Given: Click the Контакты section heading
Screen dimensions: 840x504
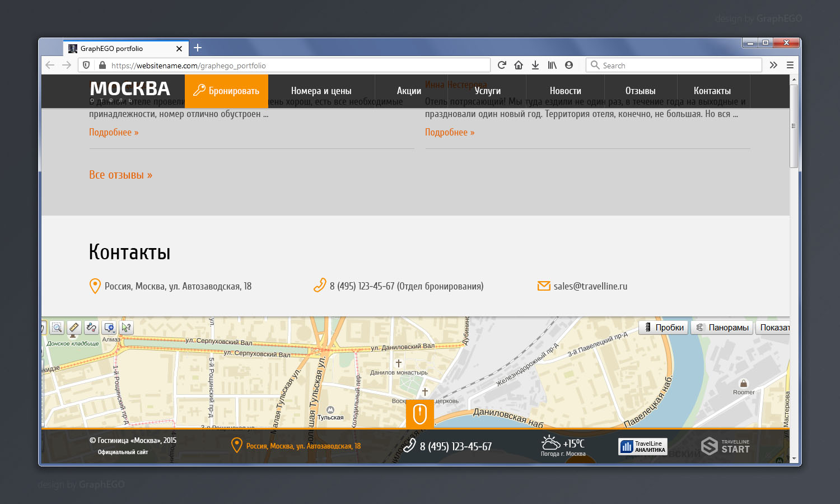Looking at the screenshot, I should tap(129, 252).
